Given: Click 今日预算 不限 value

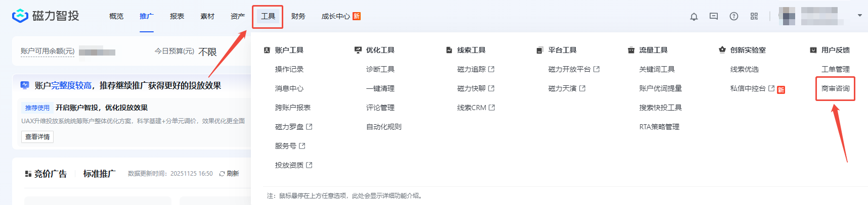Looking at the screenshot, I should click(207, 52).
